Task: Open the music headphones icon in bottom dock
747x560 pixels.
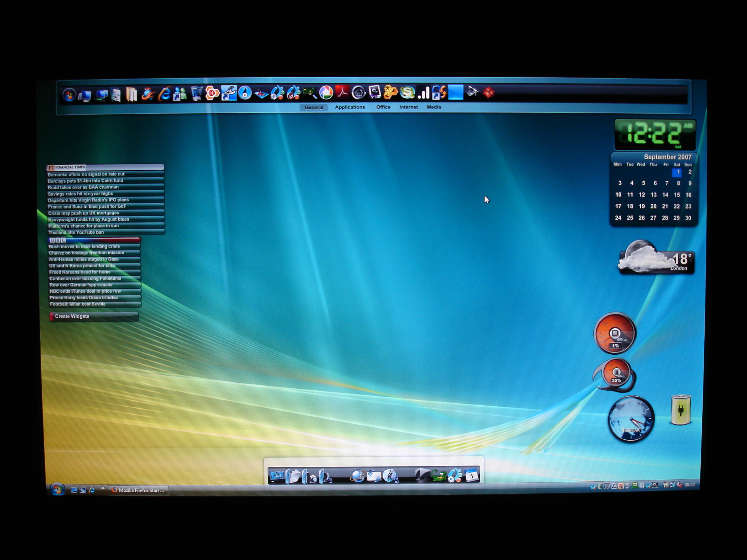Action: (x=326, y=476)
